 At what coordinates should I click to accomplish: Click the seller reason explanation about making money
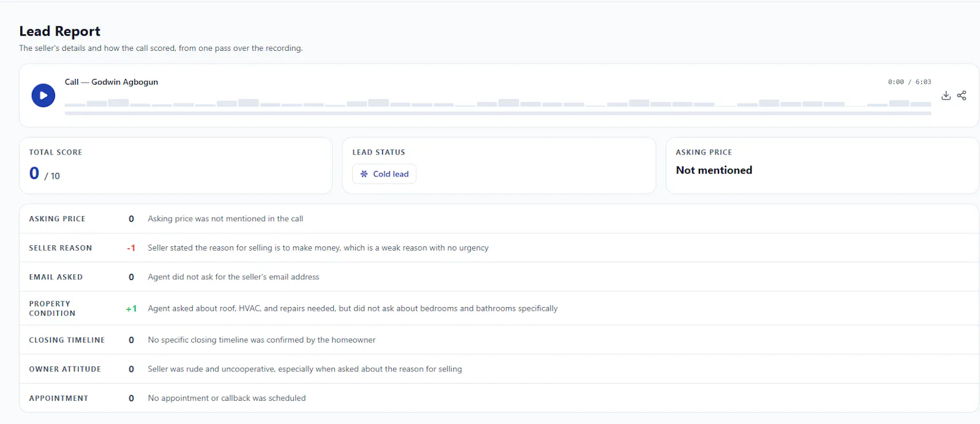[x=318, y=248]
